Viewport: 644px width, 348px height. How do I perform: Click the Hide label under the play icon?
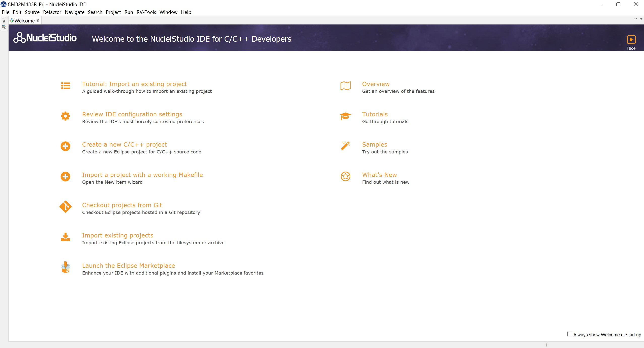point(631,48)
